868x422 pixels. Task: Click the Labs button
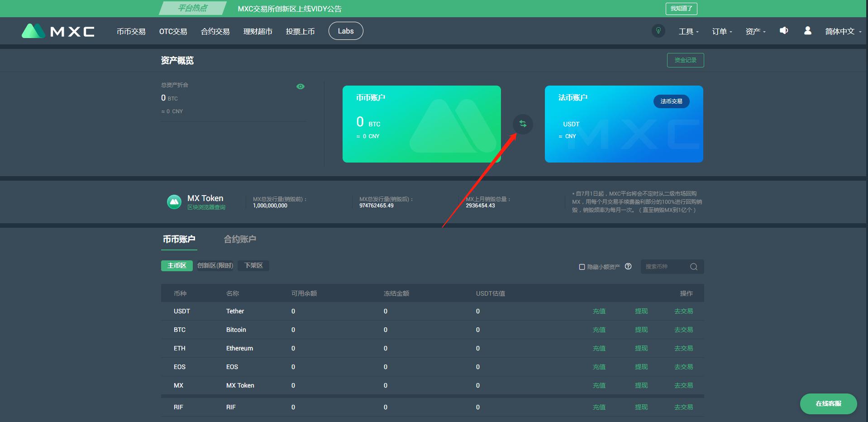click(x=346, y=31)
